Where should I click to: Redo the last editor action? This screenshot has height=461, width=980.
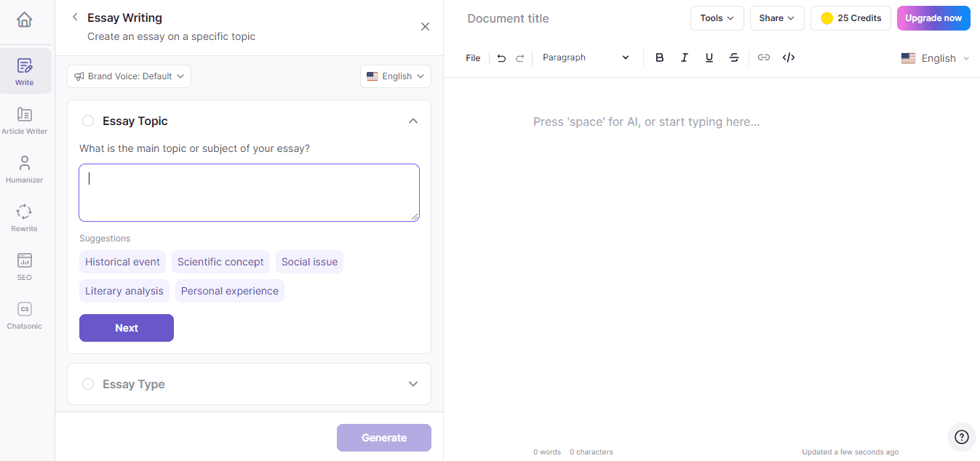point(519,58)
